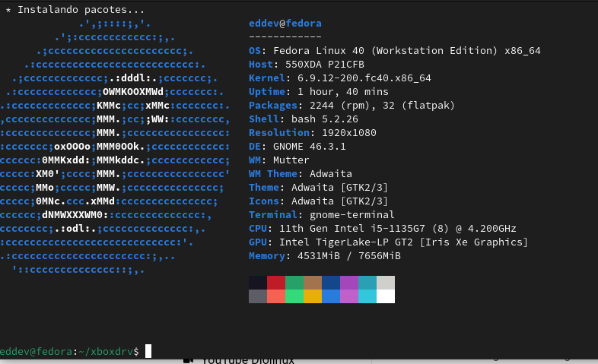
Task: Click the Icons line Adwaita [GTK2/3]
Action: [x=318, y=201]
